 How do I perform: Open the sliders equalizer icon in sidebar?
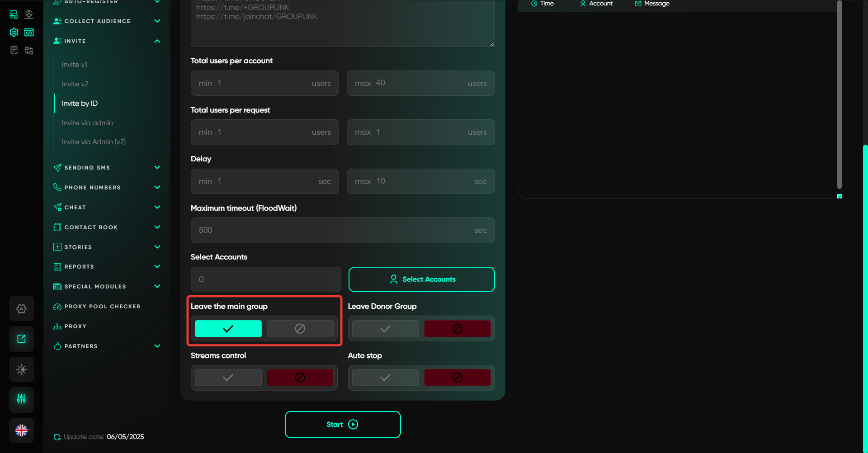point(21,399)
